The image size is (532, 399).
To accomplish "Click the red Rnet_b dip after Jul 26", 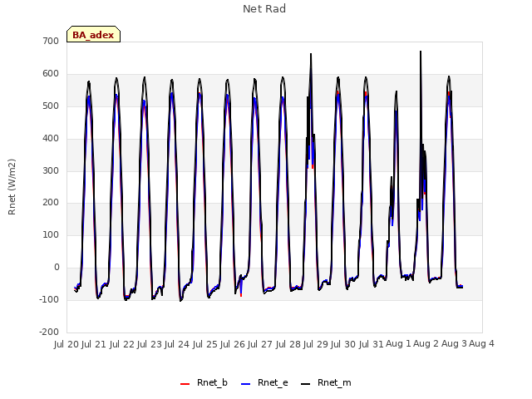I will pos(241,295).
